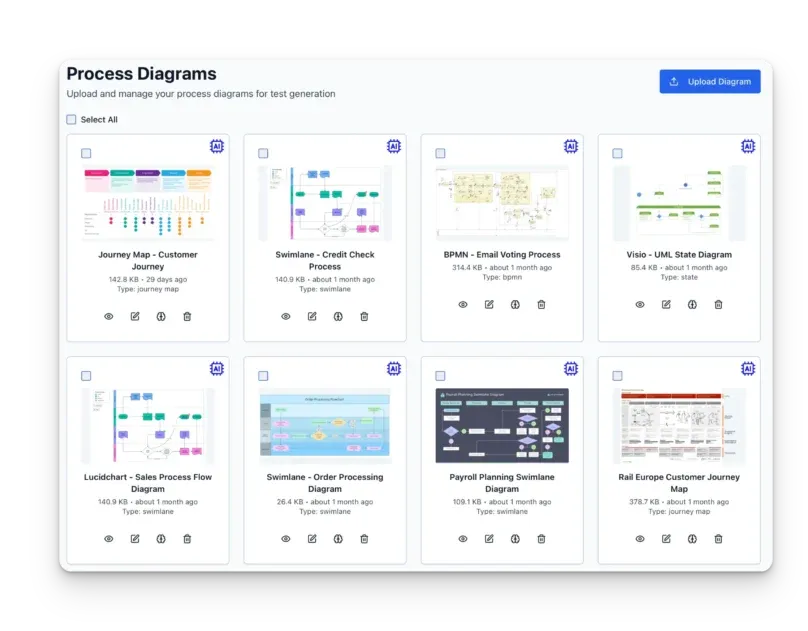Screen dimensions: 808x631
Task: Delete the Visio - UML State Diagram
Action: [x=718, y=304]
